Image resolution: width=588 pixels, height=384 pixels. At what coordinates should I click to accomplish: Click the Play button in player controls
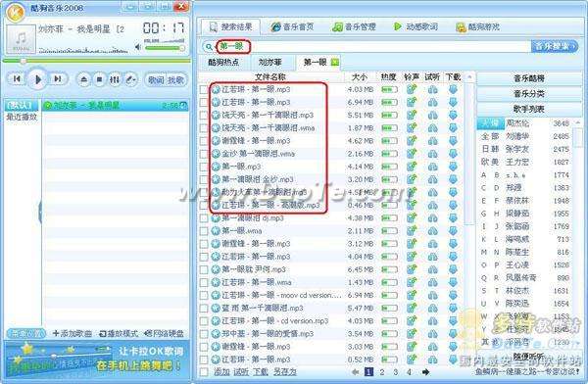pos(37,79)
